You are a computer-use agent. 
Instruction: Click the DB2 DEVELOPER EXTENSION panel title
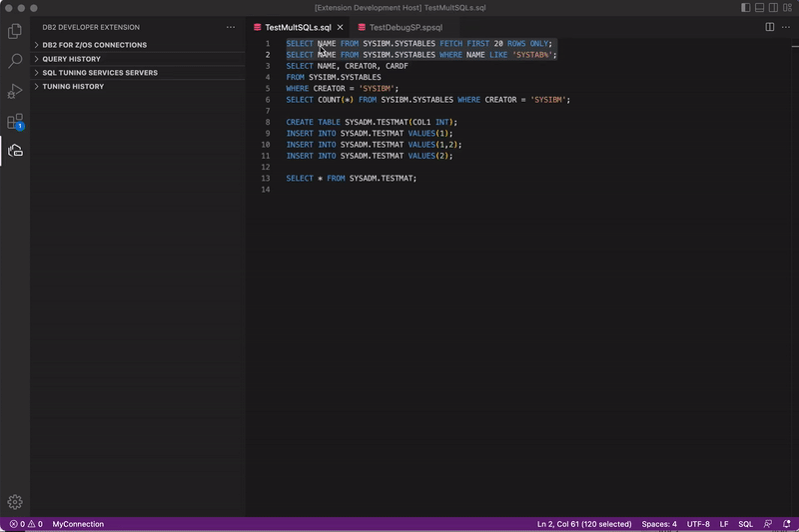pyautogui.click(x=91, y=28)
